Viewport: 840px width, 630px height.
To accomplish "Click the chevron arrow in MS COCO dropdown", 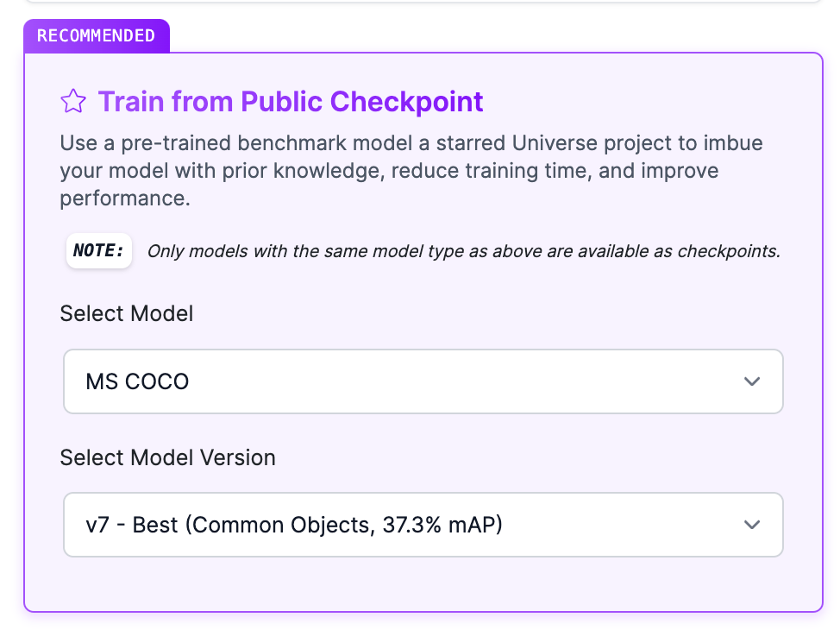I will click(x=751, y=381).
